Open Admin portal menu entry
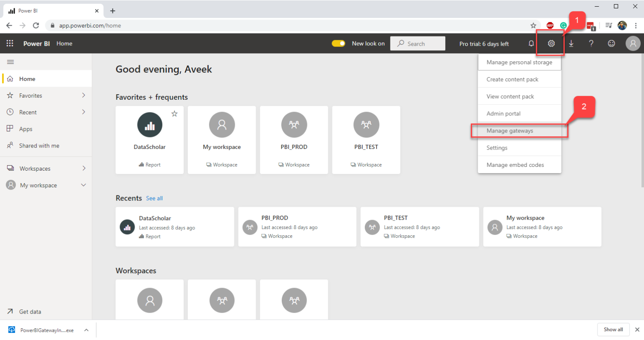 519,114
